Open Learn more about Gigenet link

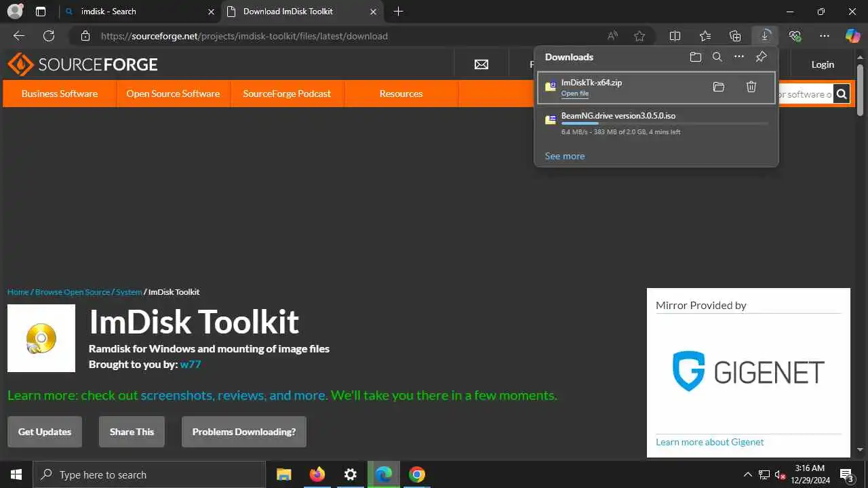(709, 442)
